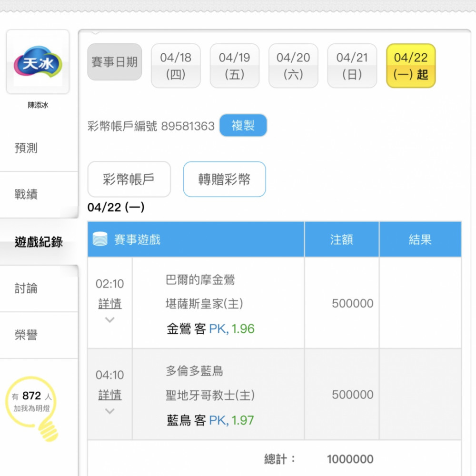
Task: Open the 討論 sidebar section
Action: (26, 288)
